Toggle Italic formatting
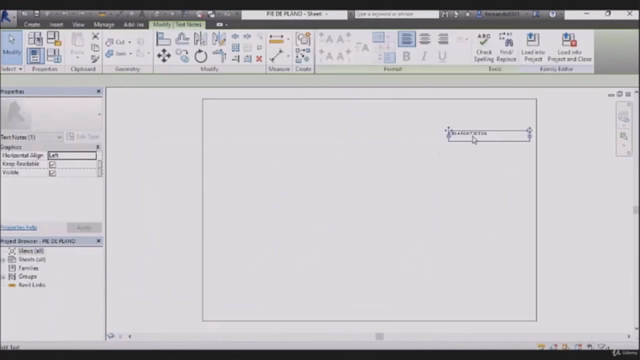 (x=424, y=56)
